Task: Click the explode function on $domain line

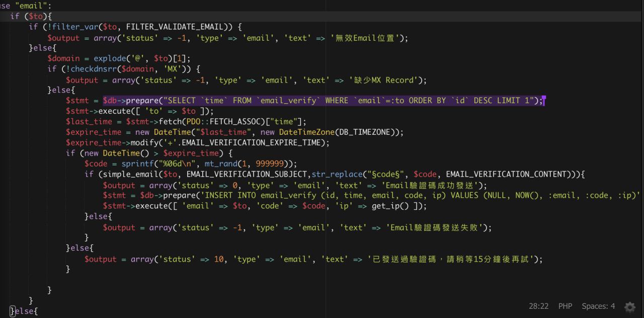Action: point(112,58)
